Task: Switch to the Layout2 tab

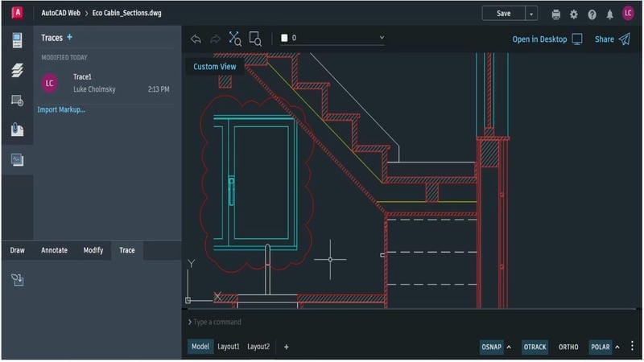Action: click(258, 347)
